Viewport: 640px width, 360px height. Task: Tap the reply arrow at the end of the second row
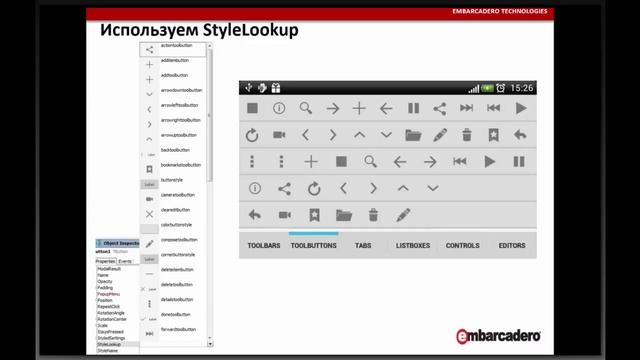click(x=520, y=135)
